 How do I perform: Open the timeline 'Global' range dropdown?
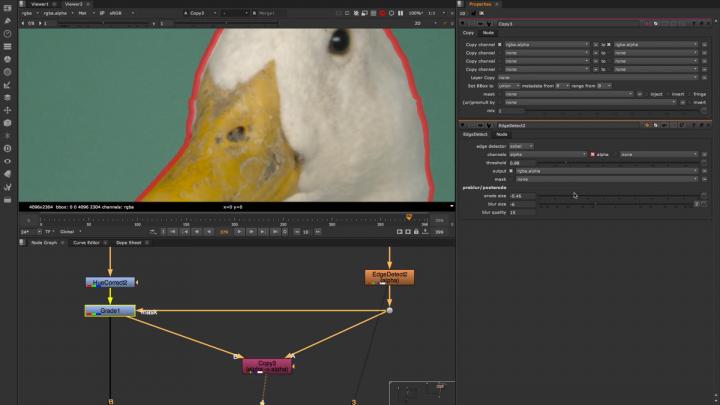coord(70,232)
